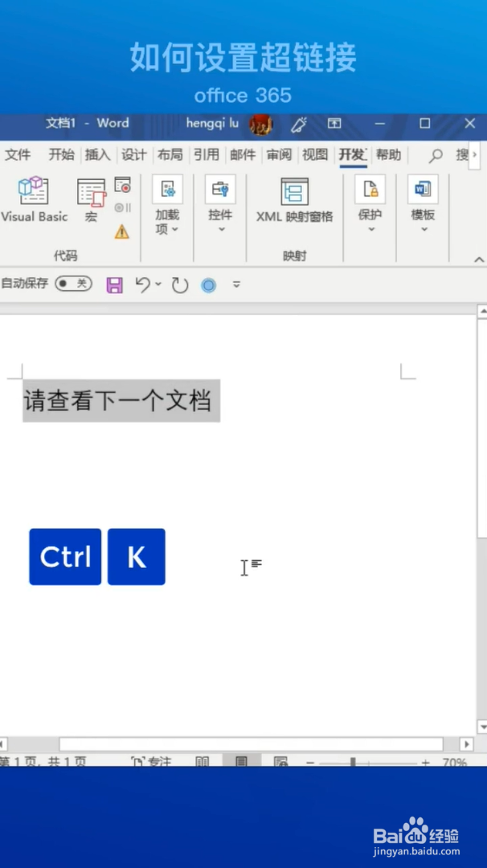Viewport: 487px width, 868px height.
Task: Open the Macros (宏) dialog
Action: click(x=92, y=200)
